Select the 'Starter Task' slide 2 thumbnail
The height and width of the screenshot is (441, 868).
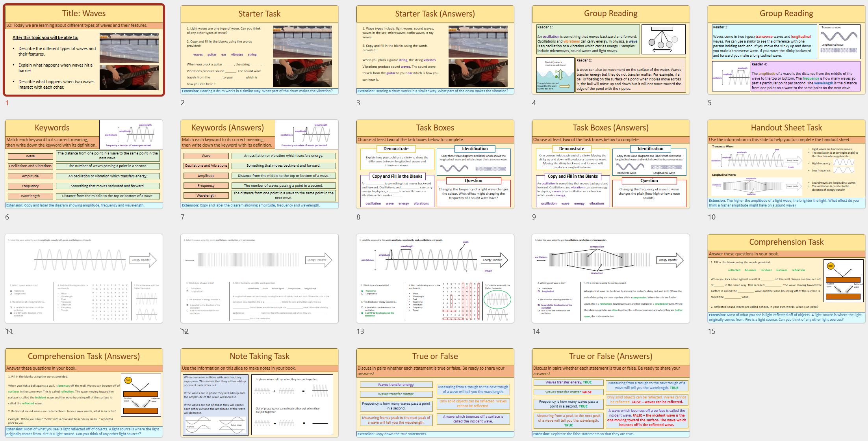260,50
